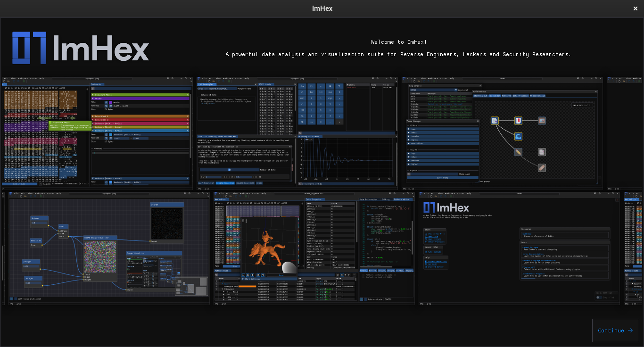Close the ImHex welcome window

635,8
